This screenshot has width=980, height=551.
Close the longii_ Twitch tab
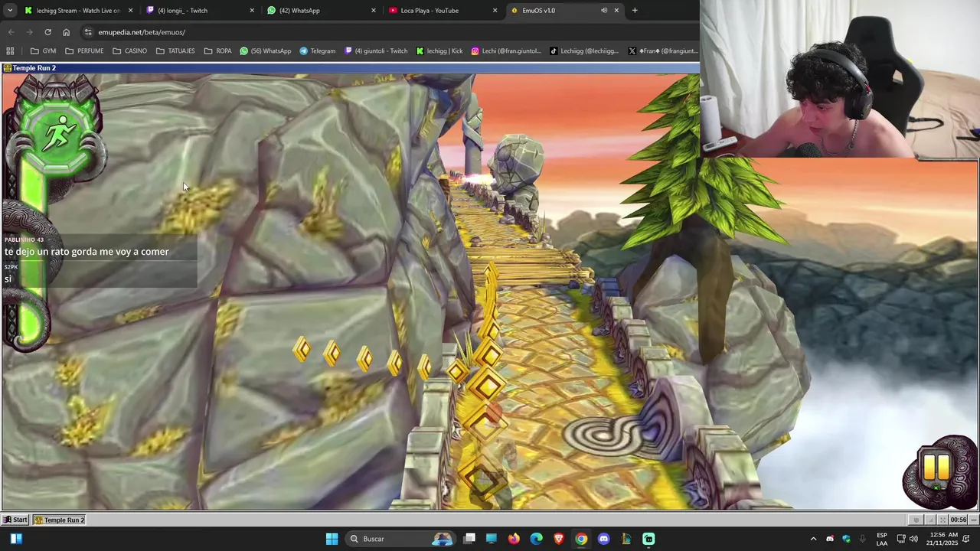tap(252, 10)
